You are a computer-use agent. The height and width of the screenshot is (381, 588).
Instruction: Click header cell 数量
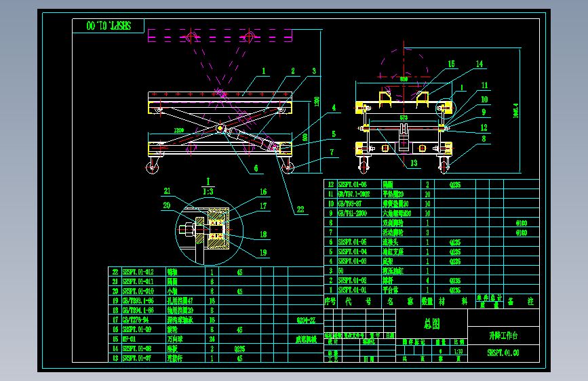point(427,301)
